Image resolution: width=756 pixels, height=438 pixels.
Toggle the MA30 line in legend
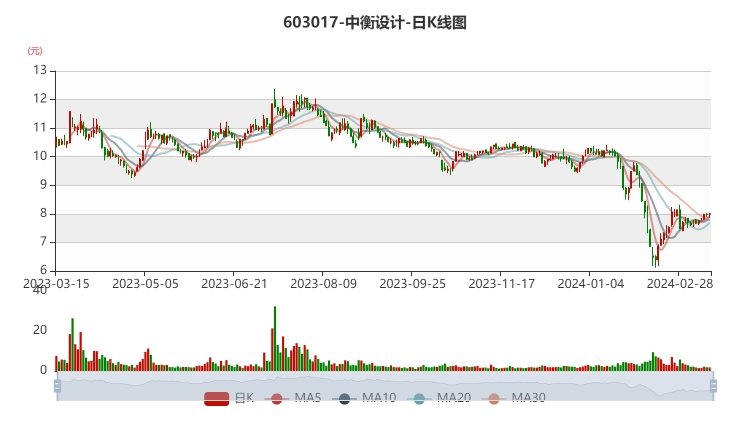coord(513,398)
